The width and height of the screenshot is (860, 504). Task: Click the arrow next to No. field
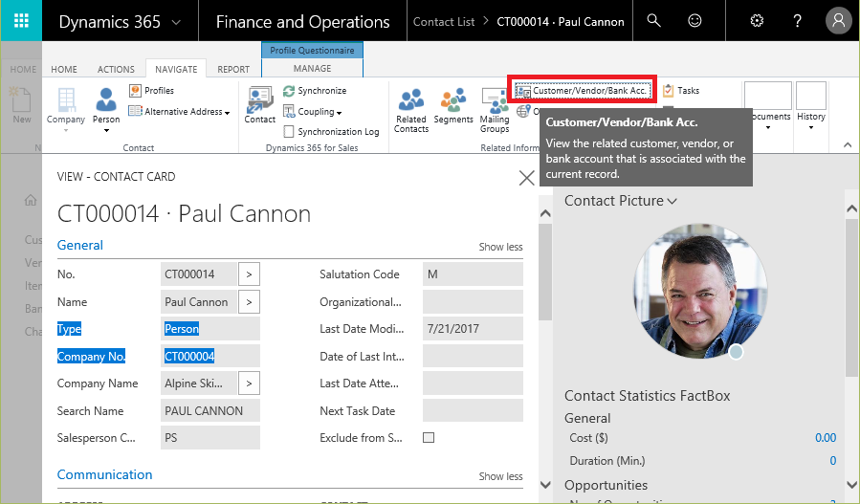[249, 274]
